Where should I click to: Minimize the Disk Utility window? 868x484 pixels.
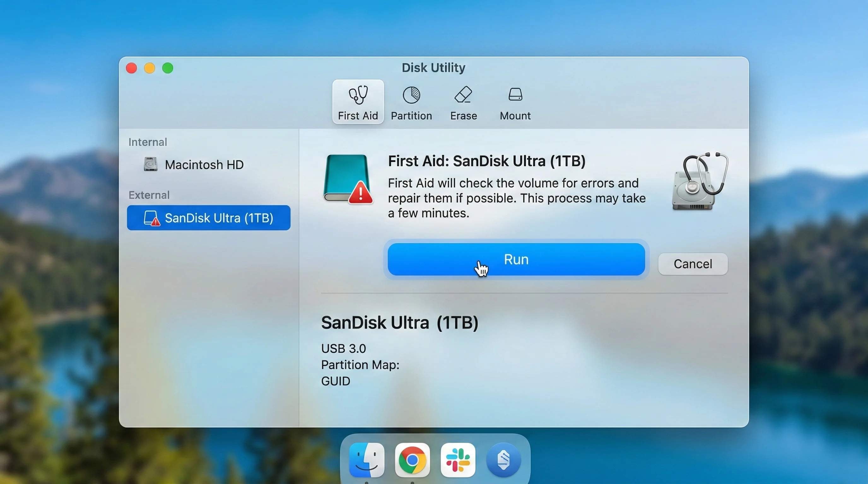tap(150, 68)
